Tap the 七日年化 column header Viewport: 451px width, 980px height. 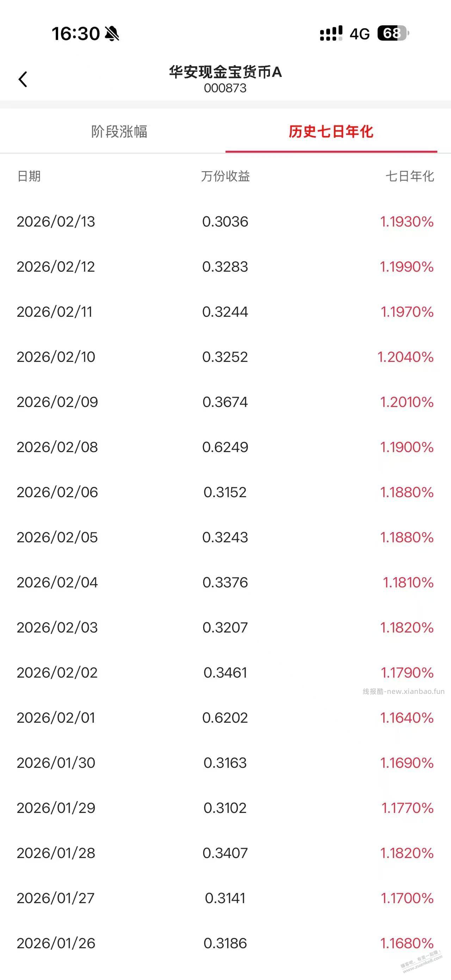[x=409, y=176]
